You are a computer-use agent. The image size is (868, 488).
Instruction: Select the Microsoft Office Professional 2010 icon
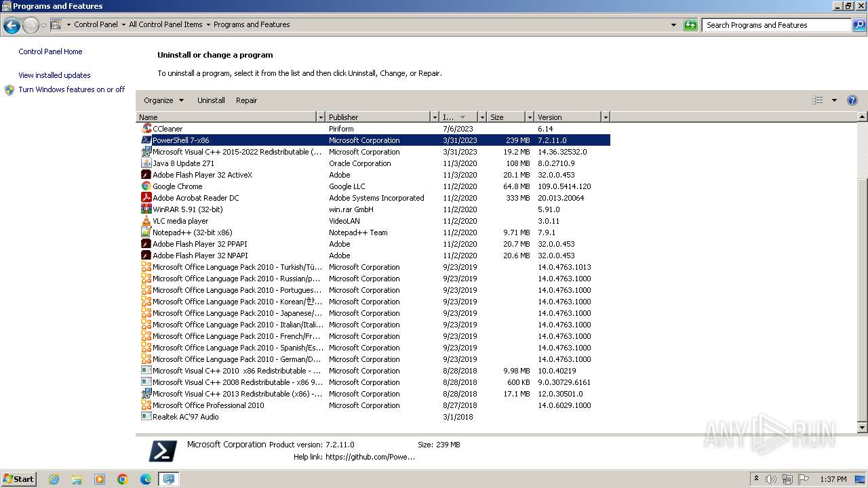[x=146, y=405]
